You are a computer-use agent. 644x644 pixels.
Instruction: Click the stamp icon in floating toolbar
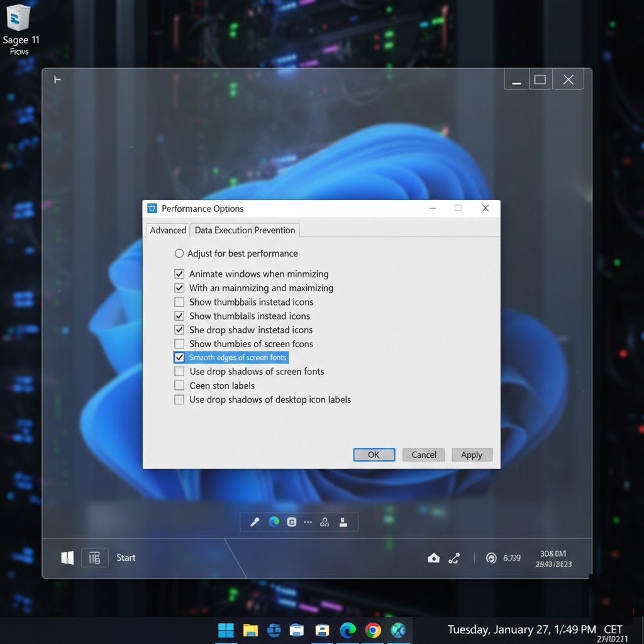(x=343, y=522)
